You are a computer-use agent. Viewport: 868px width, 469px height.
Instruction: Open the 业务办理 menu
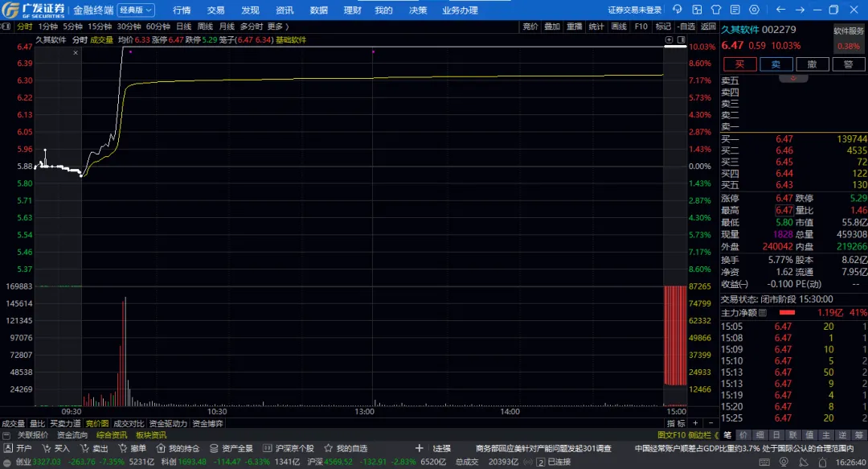(460, 10)
